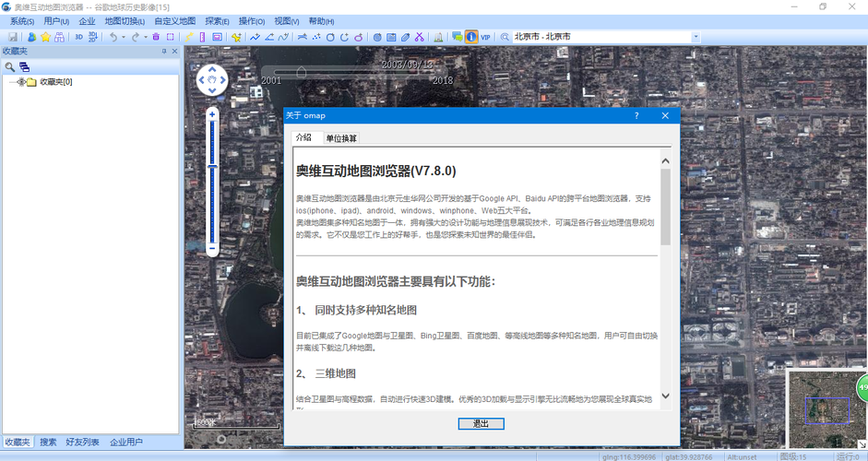Switch to the 搜索 bottom panel tab
868x461 pixels.
pyautogui.click(x=48, y=443)
